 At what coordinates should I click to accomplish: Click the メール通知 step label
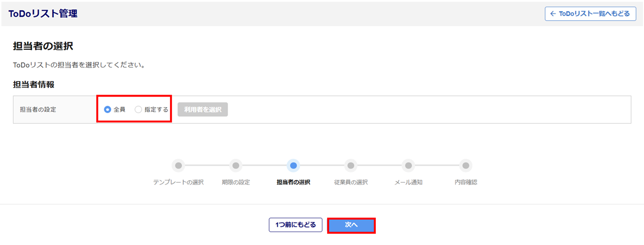tap(409, 182)
